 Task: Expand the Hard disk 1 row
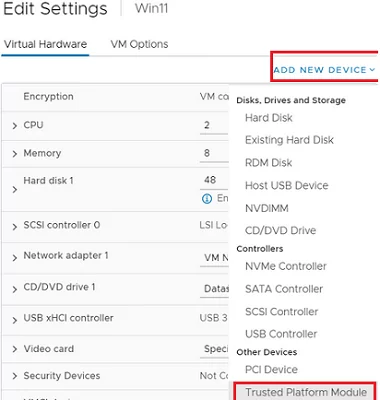pyautogui.click(x=14, y=190)
